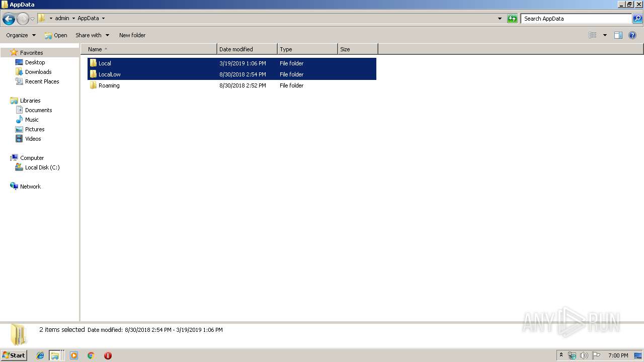Create a New folder

[x=132, y=35]
